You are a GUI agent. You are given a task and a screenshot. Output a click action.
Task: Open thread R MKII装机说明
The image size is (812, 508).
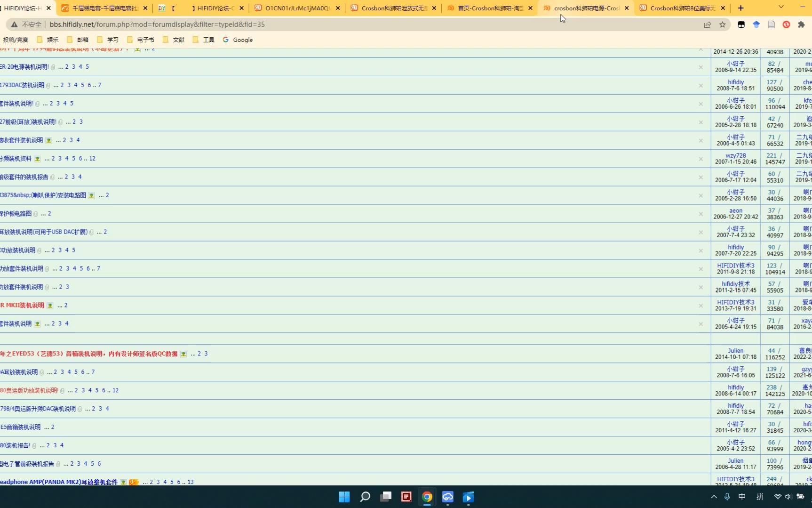(x=22, y=306)
